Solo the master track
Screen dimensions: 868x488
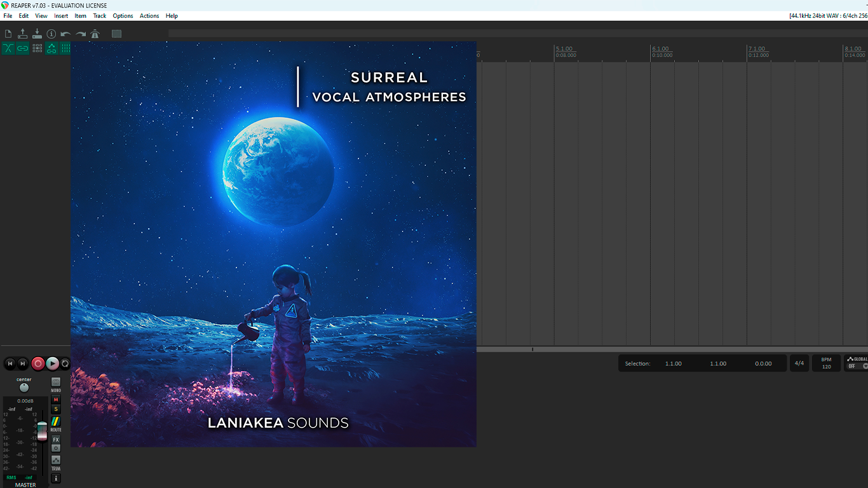[56, 409]
